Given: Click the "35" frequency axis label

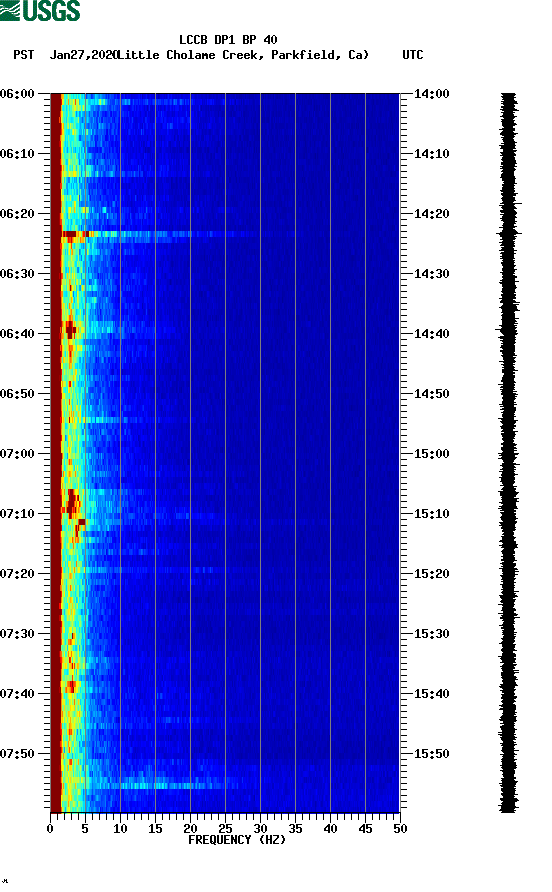Looking at the screenshot, I should click(x=295, y=829).
